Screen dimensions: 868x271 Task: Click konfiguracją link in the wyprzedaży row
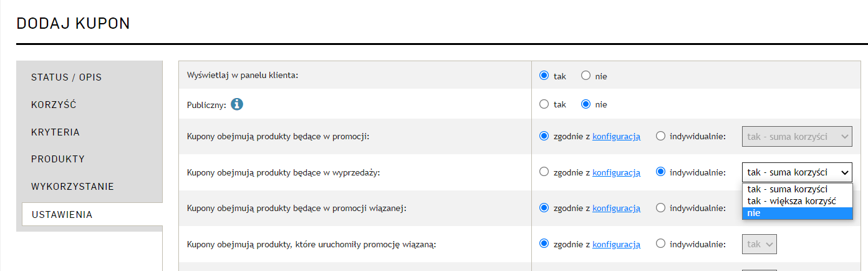coord(616,172)
